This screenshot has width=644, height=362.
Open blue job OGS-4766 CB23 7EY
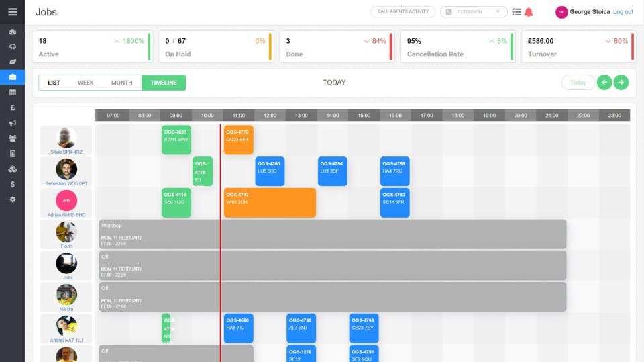(364, 328)
